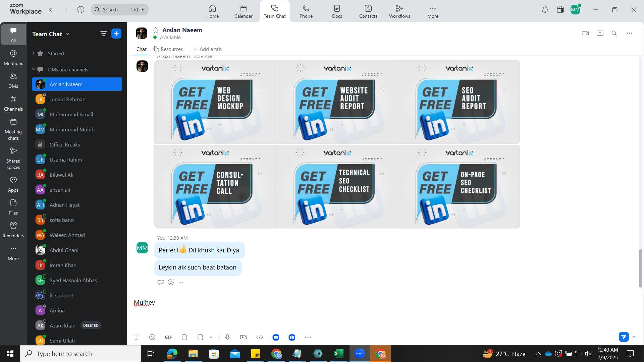Attach a file in message composer
Screen dimensions: 644x362
[184, 337]
